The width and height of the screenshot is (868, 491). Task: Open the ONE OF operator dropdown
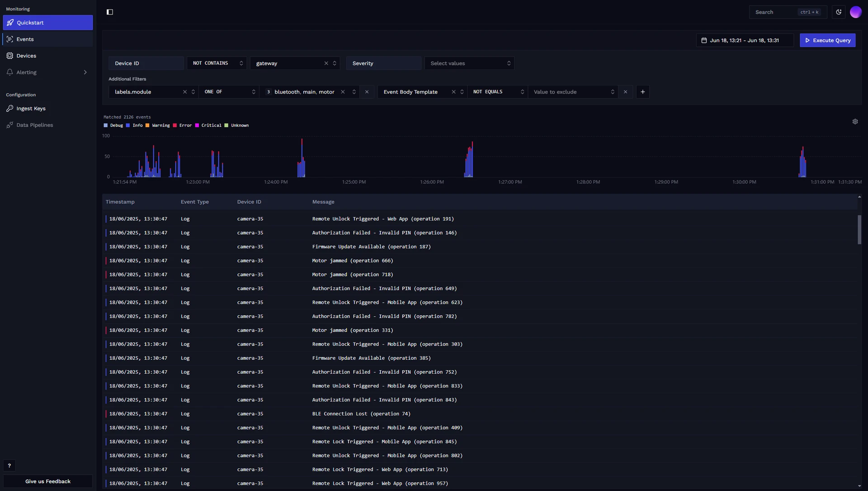click(229, 92)
